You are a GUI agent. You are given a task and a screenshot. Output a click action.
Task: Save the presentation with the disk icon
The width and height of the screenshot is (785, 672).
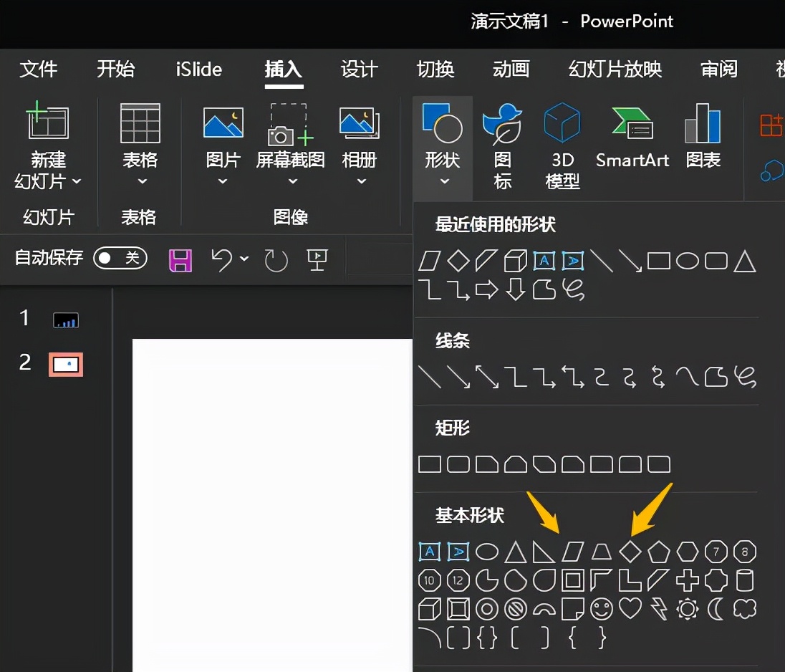(180, 260)
